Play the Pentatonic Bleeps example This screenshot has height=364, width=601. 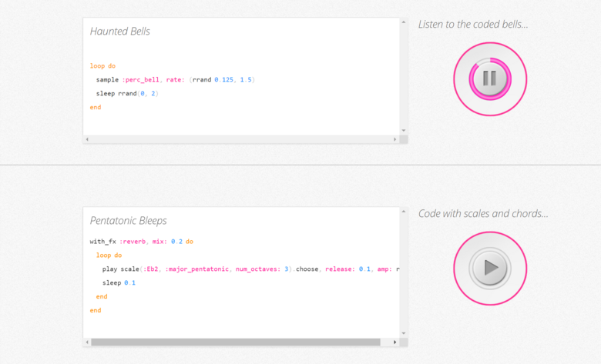coord(490,269)
